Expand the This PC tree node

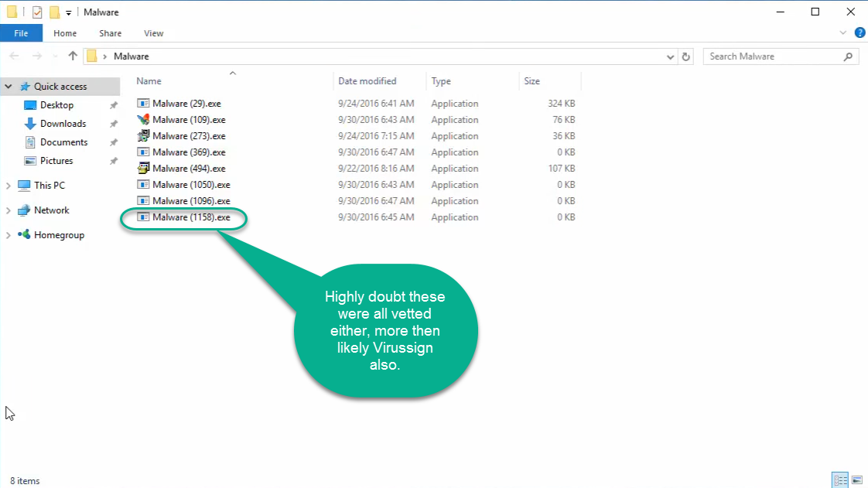tap(9, 186)
